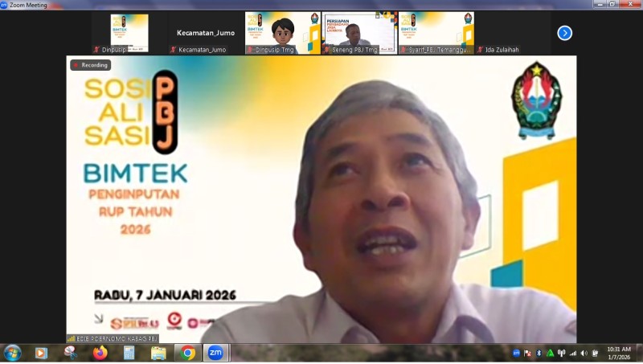Viewport: 643px width, 364px height.
Task: Open File Explorer from the taskbar
Action: point(158,353)
